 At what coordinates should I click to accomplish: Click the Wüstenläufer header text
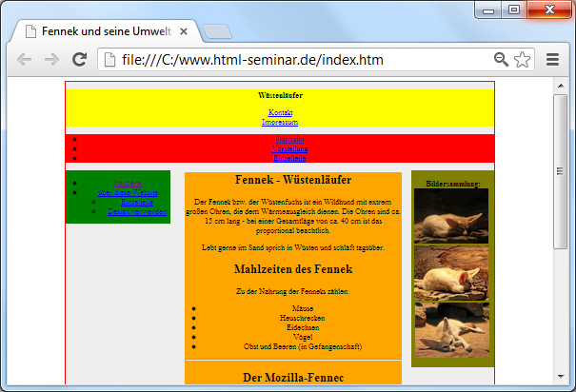click(x=280, y=95)
